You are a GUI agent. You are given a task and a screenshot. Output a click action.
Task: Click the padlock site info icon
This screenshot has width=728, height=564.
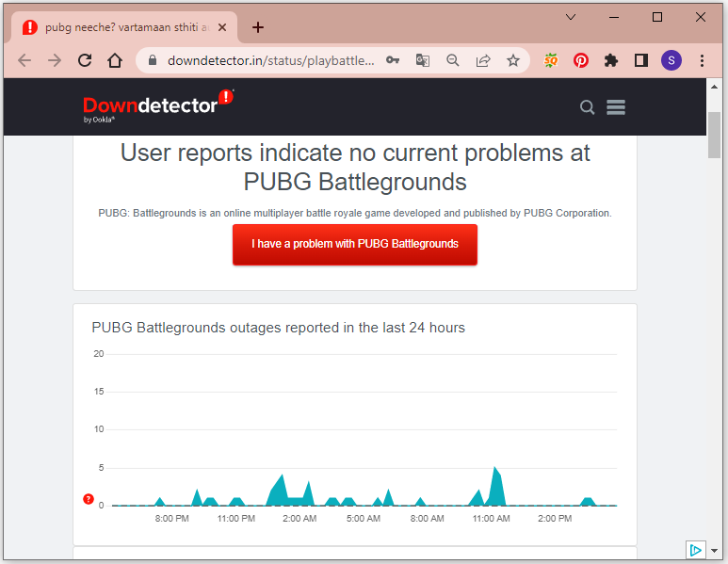pyautogui.click(x=153, y=60)
